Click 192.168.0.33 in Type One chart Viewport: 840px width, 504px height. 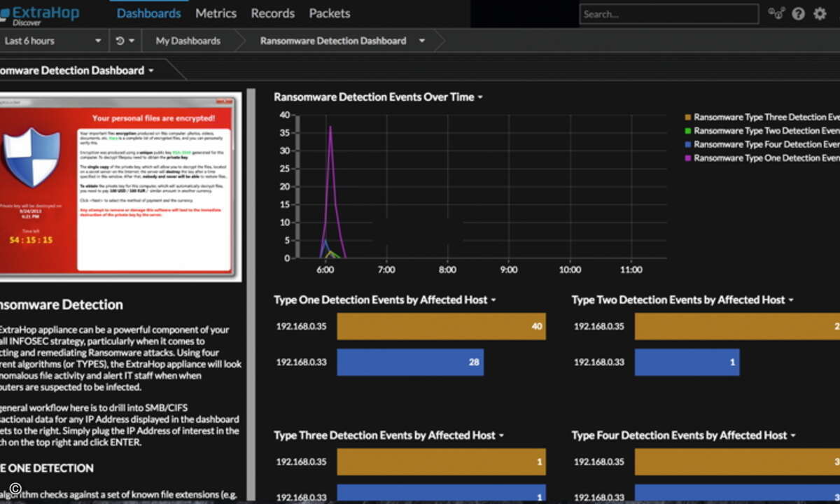pos(300,363)
